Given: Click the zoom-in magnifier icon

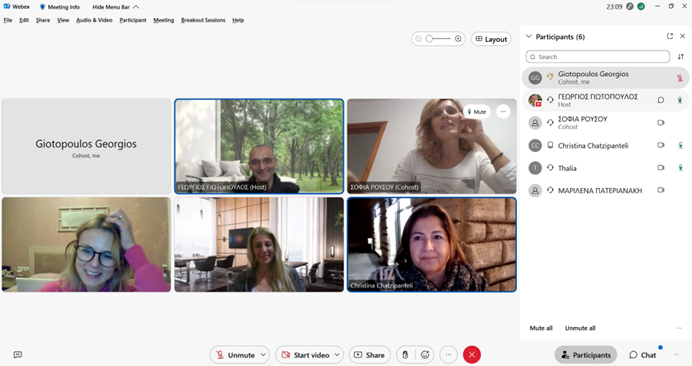Looking at the screenshot, I should (x=458, y=39).
